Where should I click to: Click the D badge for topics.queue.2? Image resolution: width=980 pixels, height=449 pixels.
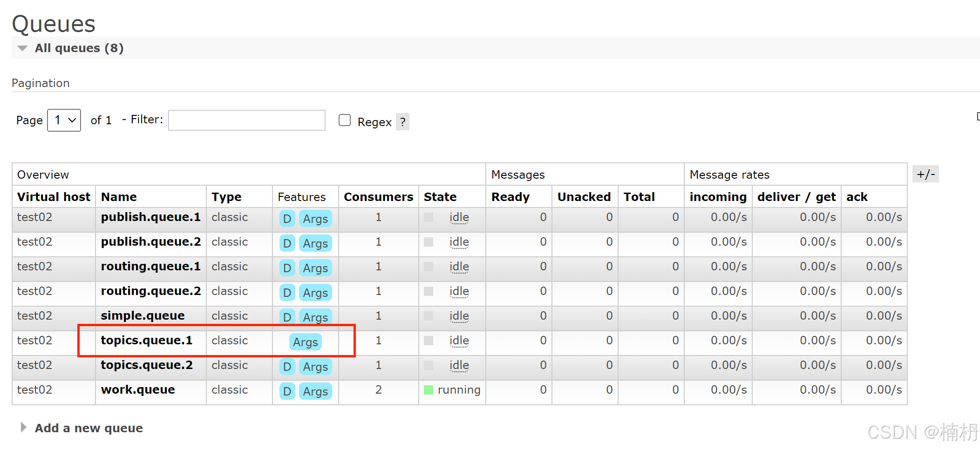pos(287,367)
